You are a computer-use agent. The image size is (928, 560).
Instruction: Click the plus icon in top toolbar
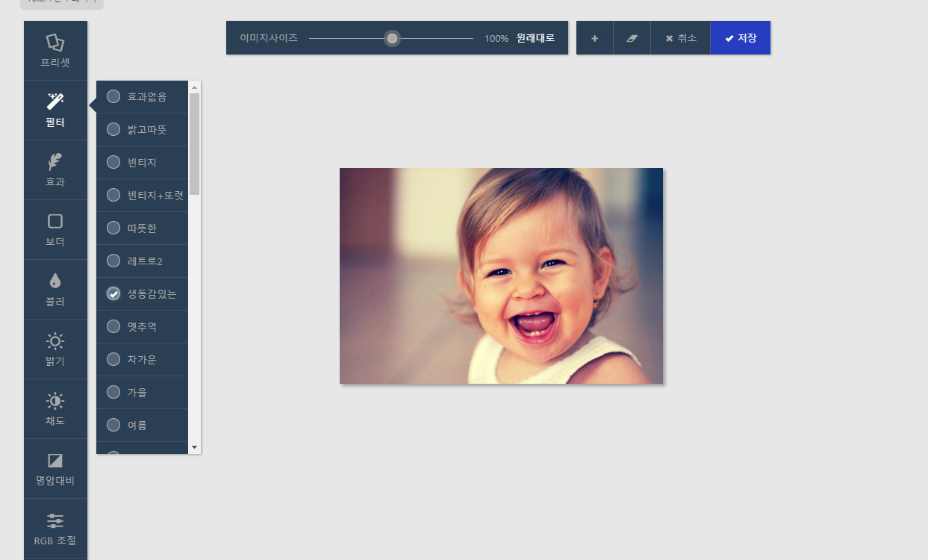tap(594, 38)
